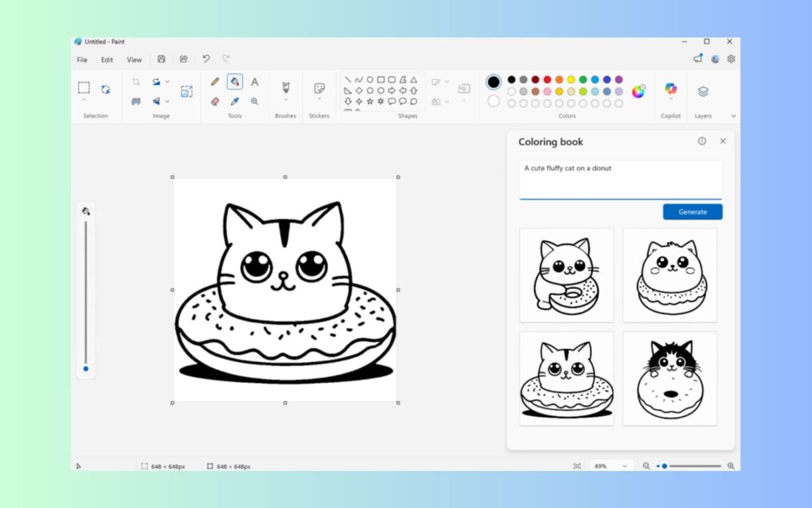Click the Crop image icon
This screenshot has width=812, height=508.
point(135,81)
